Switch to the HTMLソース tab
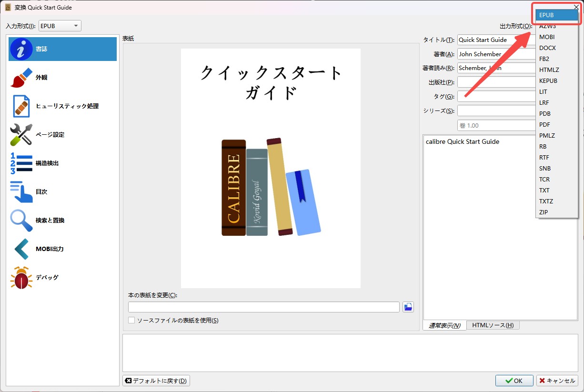This screenshot has height=392, width=584. pos(493,325)
